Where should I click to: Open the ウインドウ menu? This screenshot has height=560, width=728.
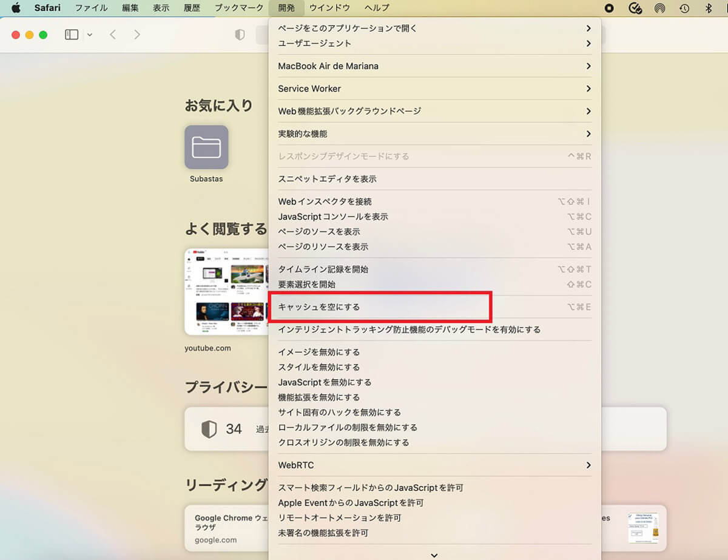coord(329,8)
